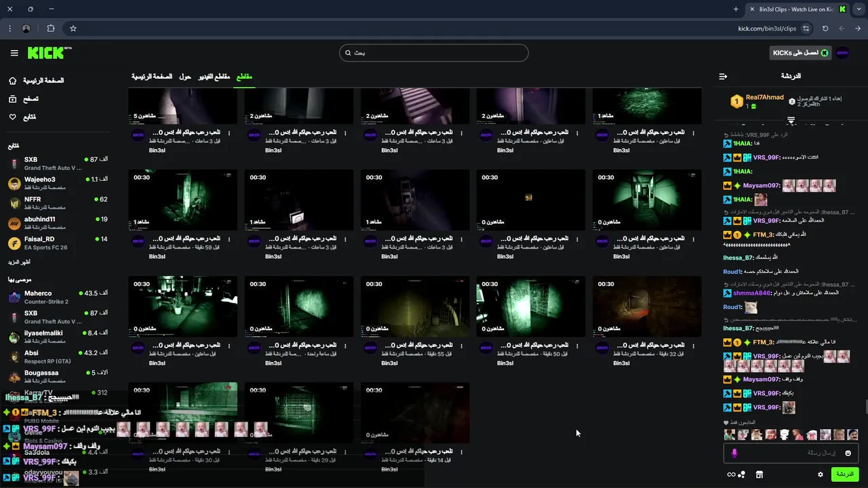Click 'Respect RP (GTA)' category text
The image size is (868, 488).
47,361
